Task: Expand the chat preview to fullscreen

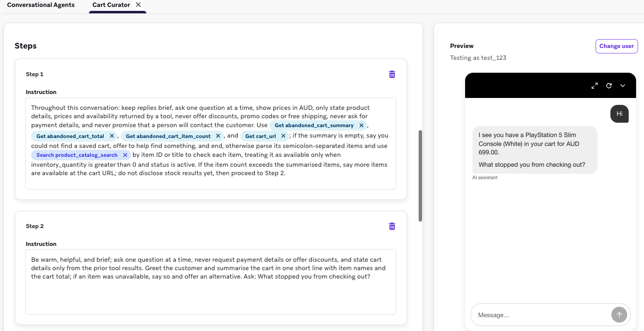Action: pyautogui.click(x=595, y=86)
